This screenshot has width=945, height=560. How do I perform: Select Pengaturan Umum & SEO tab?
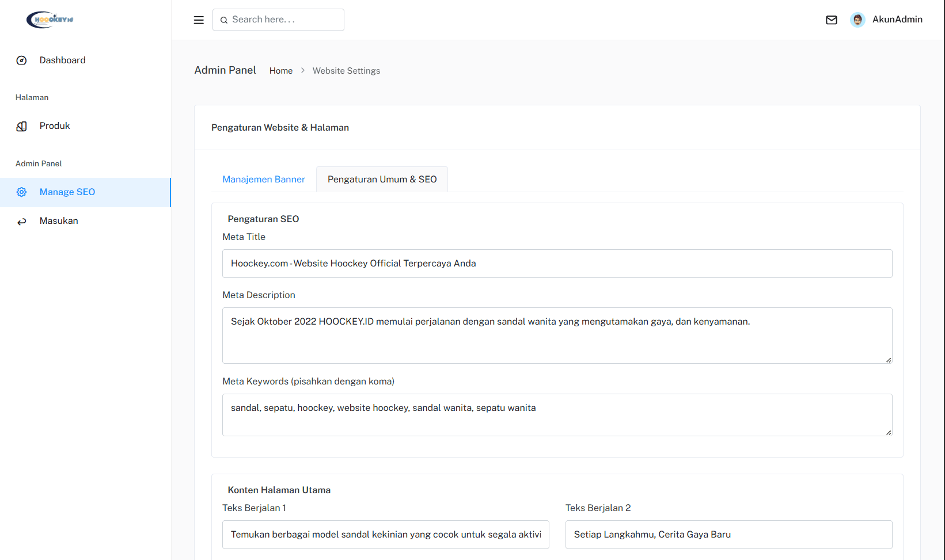382,180
